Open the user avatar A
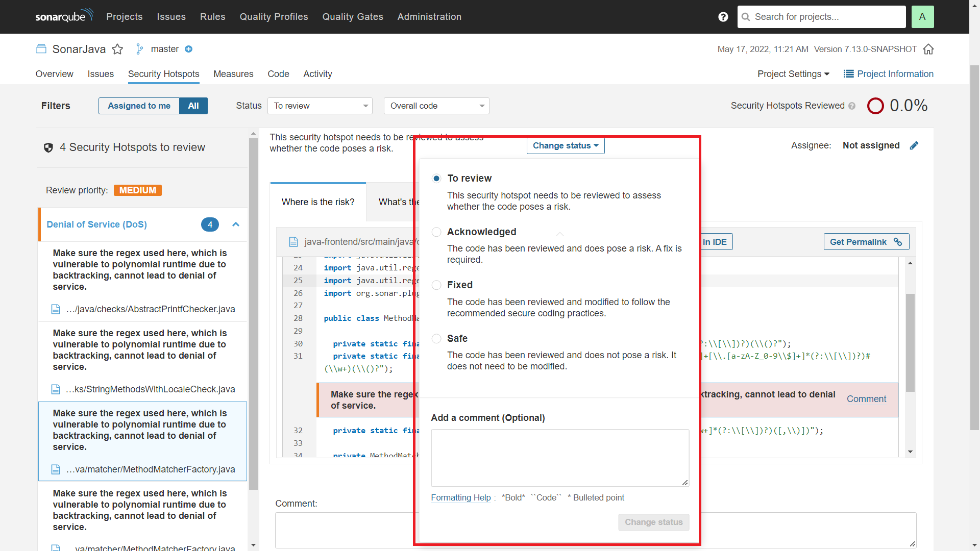Image resolution: width=980 pixels, height=551 pixels. tap(922, 17)
